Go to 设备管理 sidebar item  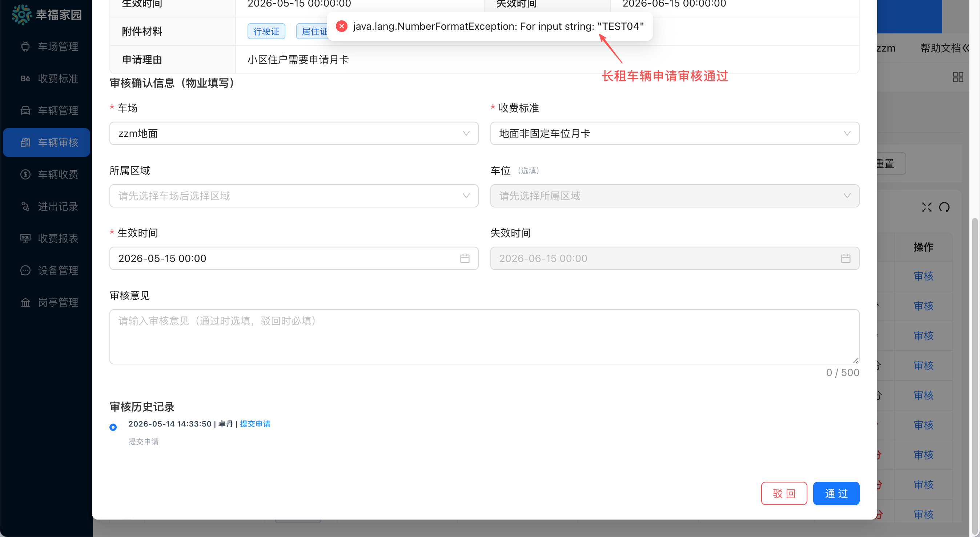tap(47, 270)
